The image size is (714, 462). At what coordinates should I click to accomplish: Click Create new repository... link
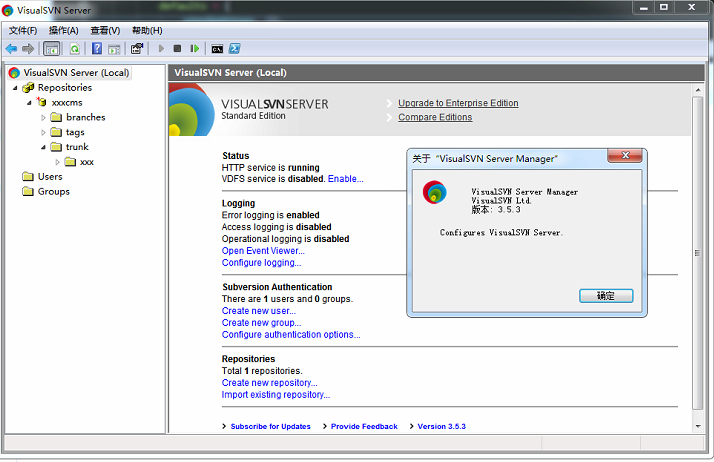(x=270, y=383)
